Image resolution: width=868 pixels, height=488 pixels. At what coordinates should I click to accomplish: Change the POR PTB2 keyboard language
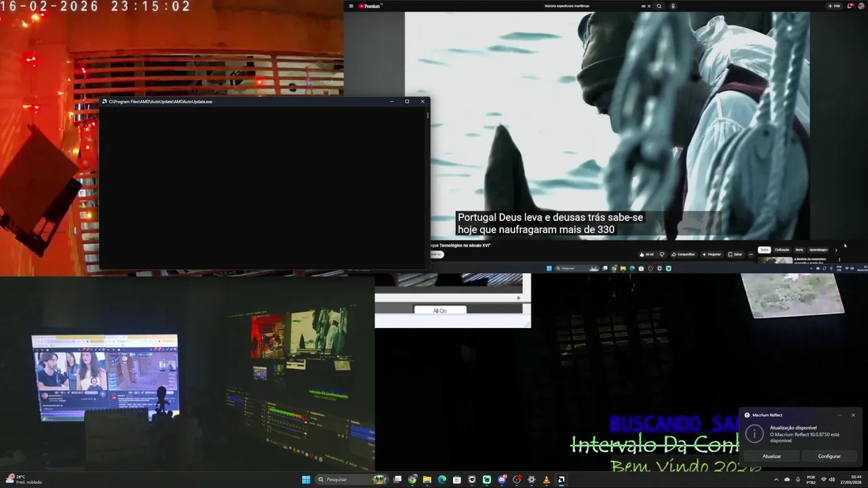click(811, 480)
